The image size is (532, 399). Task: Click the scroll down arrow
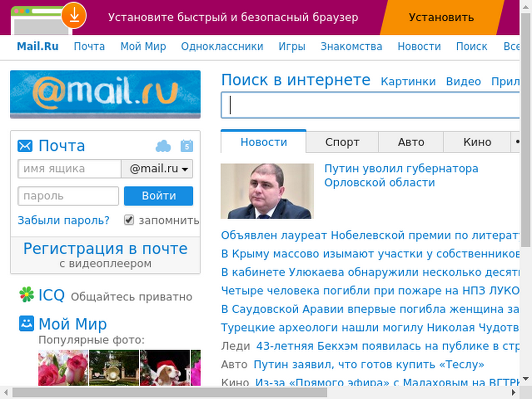[x=526, y=379]
